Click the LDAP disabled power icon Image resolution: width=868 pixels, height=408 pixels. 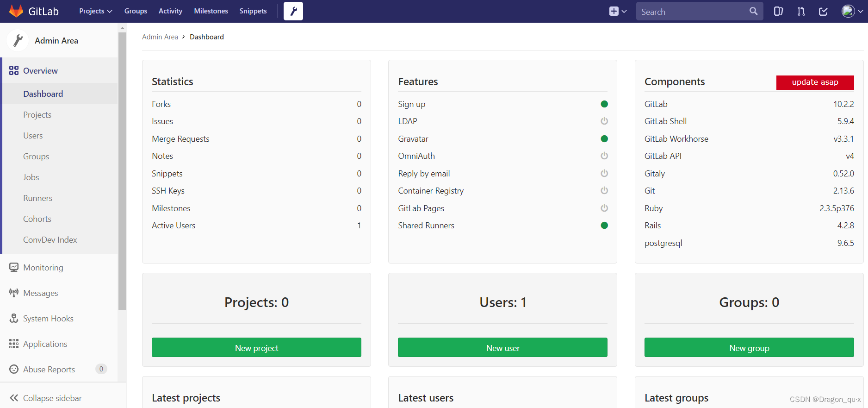click(x=604, y=121)
